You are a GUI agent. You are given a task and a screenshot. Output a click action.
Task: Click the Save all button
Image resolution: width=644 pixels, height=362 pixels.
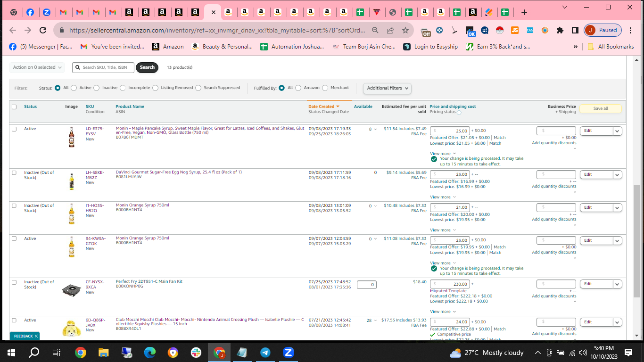[x=601, y=108]
